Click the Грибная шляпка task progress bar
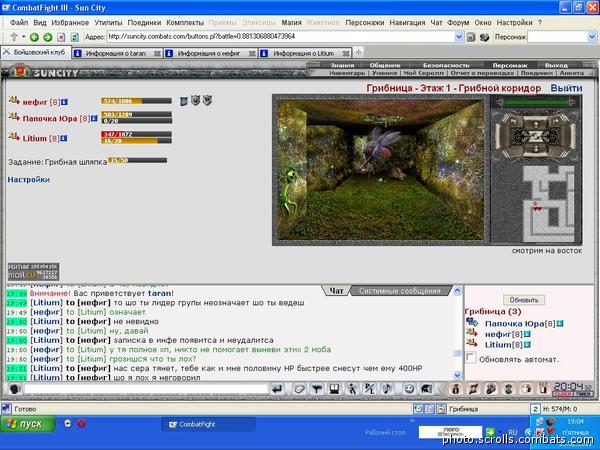The width and height of the screenshot is (600, 450). tap(137, 160)
